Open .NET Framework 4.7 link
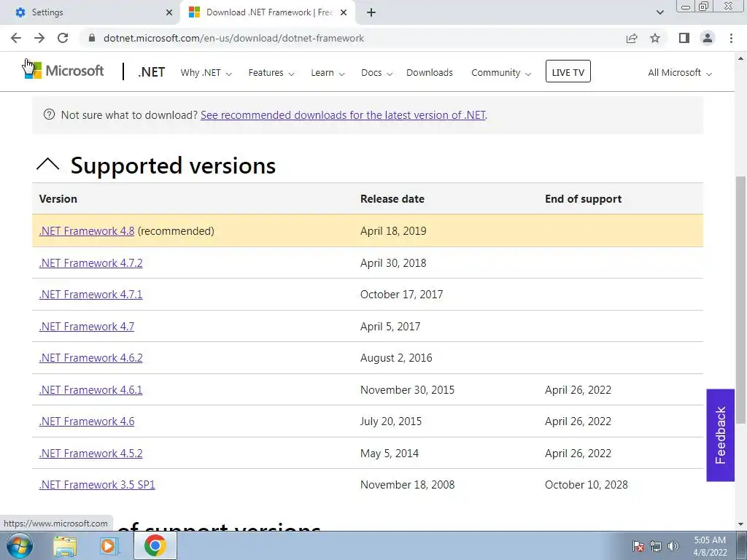747x560 pixels. click(x=87, y=326)
